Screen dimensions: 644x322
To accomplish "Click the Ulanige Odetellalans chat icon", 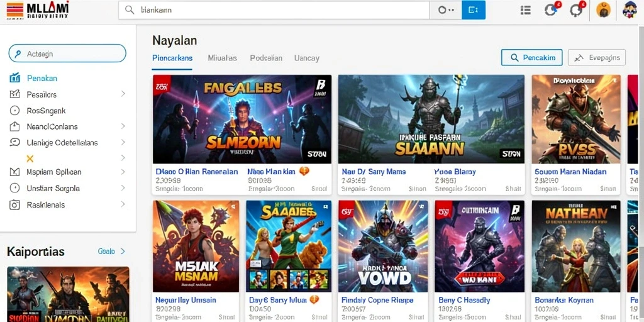I will tap(14, 143).
